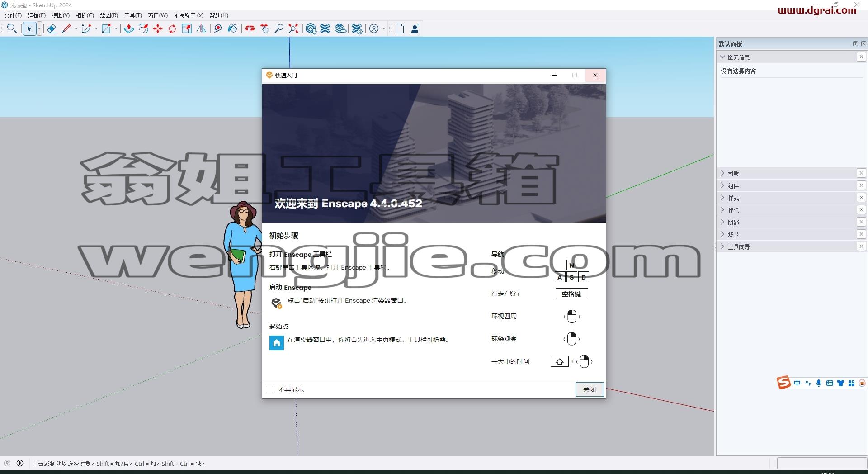Open the 相机(C) menu
This screenshot has height=474, width=868.
click(85, 15)
